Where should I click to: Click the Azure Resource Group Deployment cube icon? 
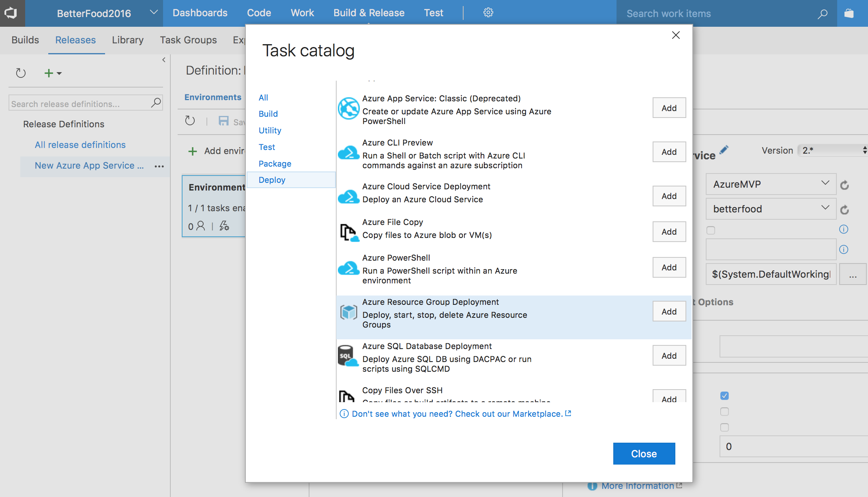tap(349, 312)
